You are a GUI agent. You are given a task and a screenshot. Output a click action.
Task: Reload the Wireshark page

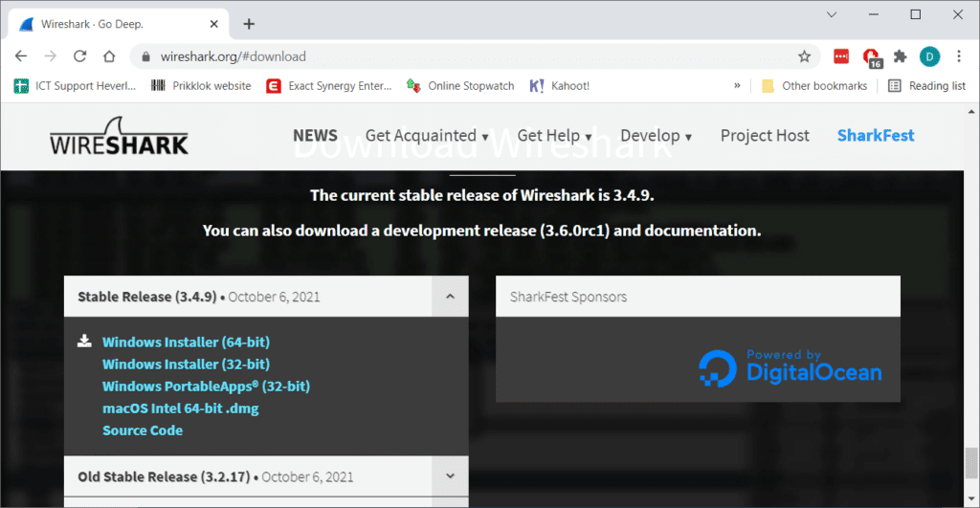tap(80, 56)
